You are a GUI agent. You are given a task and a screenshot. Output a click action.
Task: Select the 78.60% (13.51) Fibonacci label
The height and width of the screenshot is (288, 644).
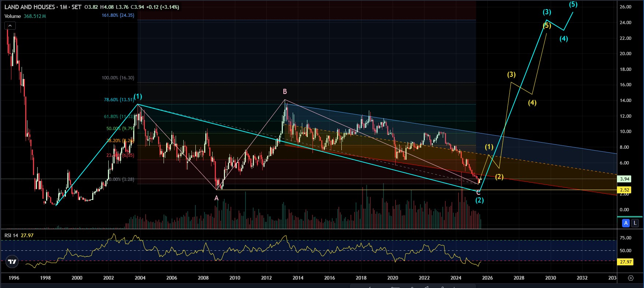119,99
